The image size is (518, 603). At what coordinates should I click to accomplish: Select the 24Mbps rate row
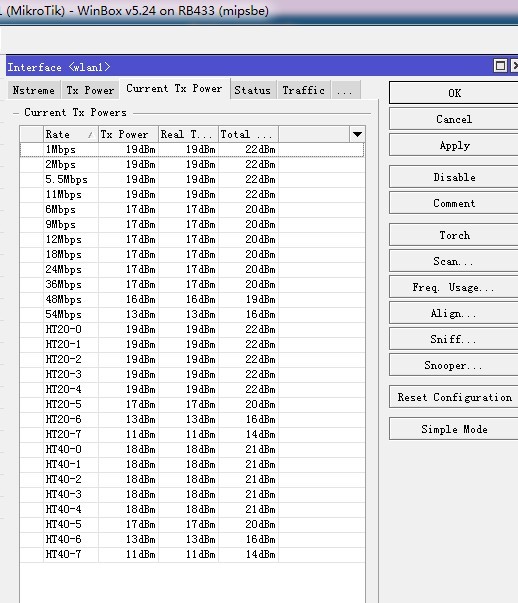pos(192,269)
